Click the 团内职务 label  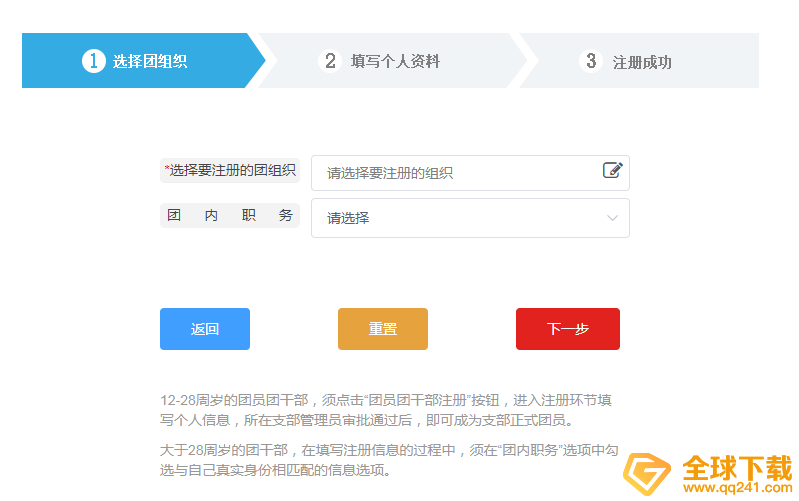230,215
